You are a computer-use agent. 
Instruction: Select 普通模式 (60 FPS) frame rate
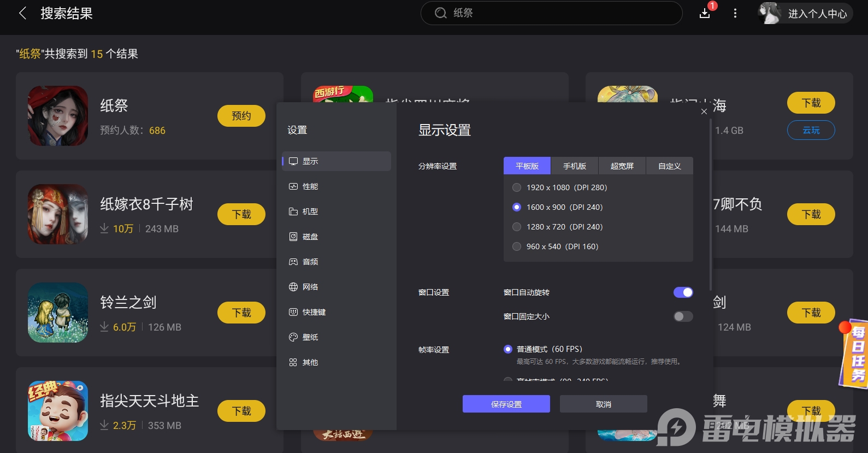coord(508,349)
